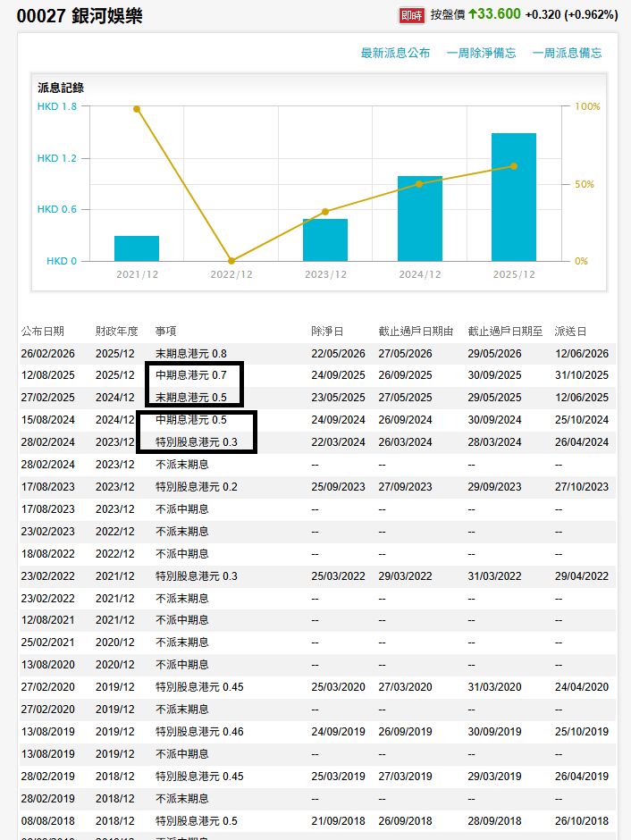
Task: Click payment date 24/04/2020
Action: click(582, 687)
